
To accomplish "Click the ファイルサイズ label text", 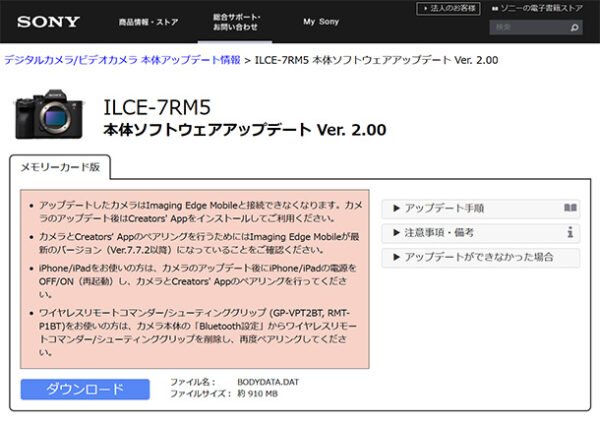I will coord(201,393).
